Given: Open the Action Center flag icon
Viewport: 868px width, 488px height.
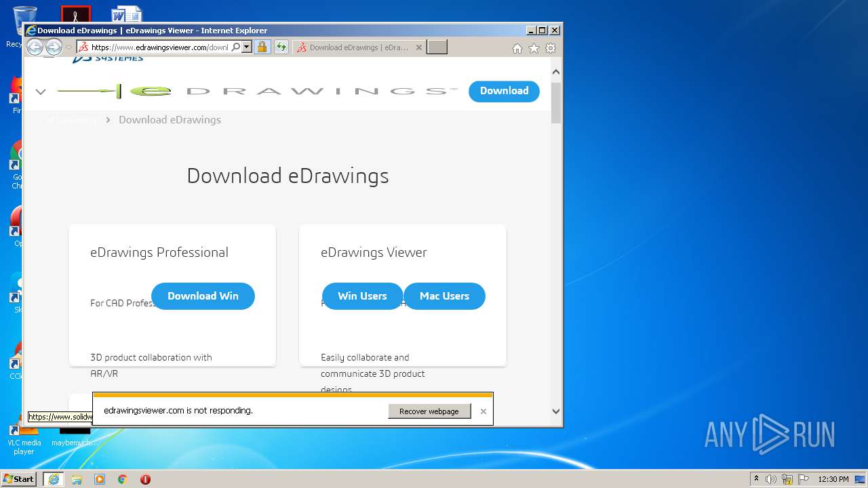Looking at the screenshot, I should tap(804, 479).
